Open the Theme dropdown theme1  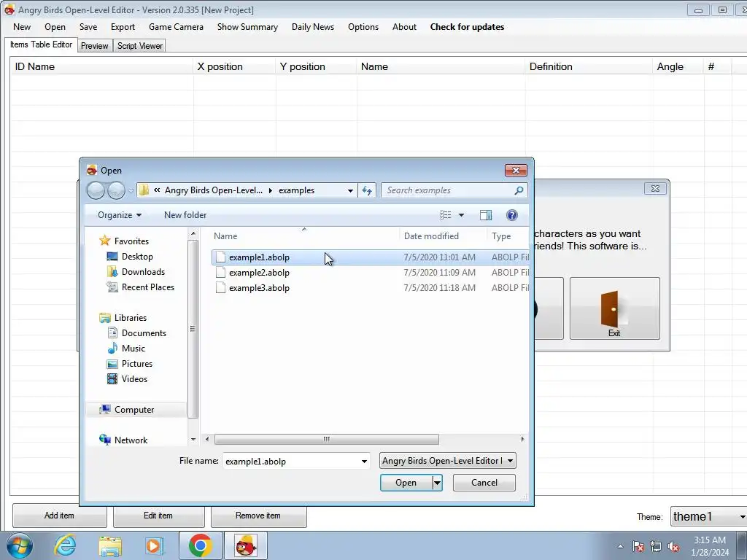pos(709,517)
